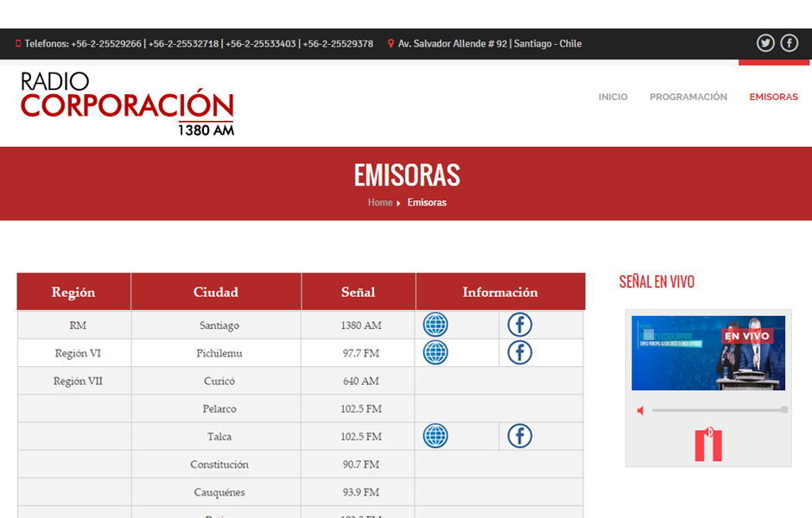Open the Twitter icon in top bar
This screenshot has height=518, width=812.
click(765, 43)
